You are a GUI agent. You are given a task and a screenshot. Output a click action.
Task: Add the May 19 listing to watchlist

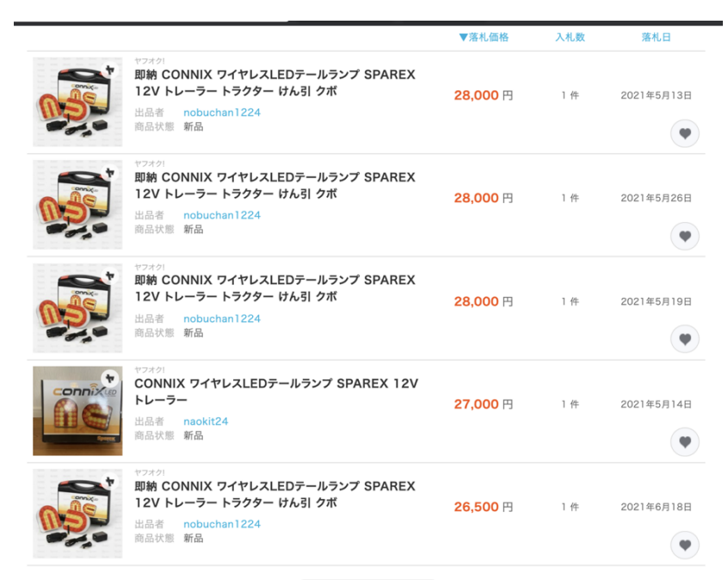(684, 339)
